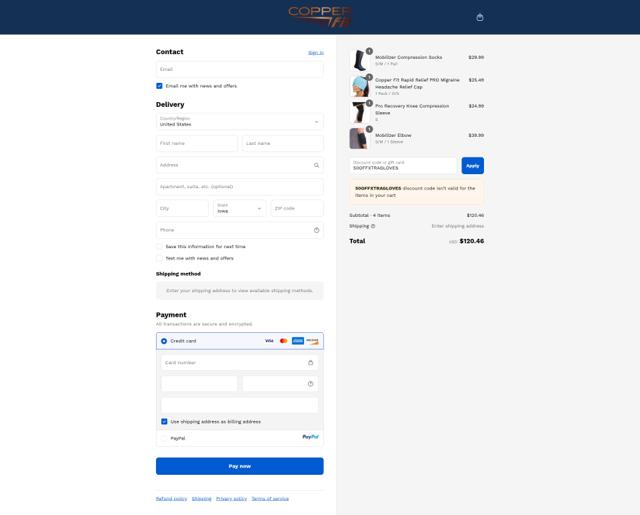Click the shipping info help icon
This screenshot has width=640, height=515.
coord(373,226)
